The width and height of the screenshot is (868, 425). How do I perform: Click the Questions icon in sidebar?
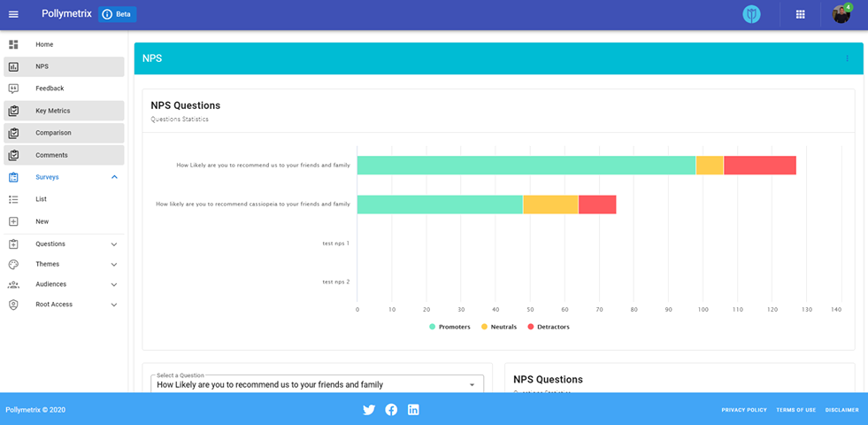pyautogui.click(x=14, y=243)
